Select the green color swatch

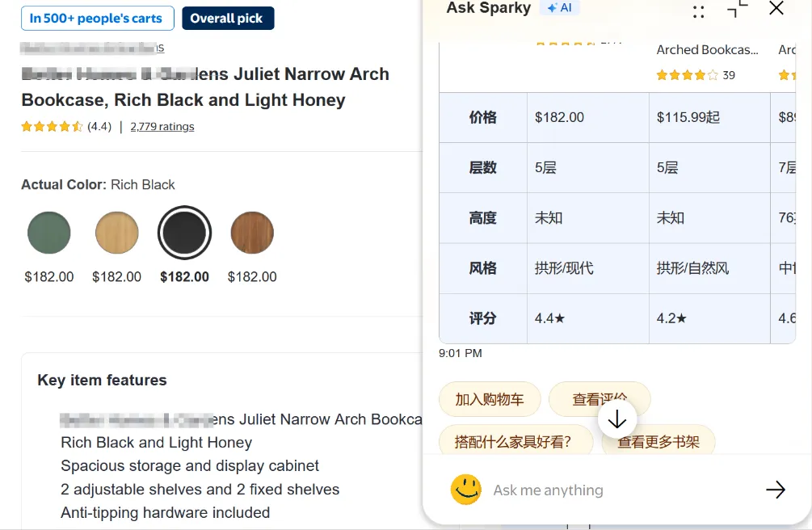(x=49, y=233)
